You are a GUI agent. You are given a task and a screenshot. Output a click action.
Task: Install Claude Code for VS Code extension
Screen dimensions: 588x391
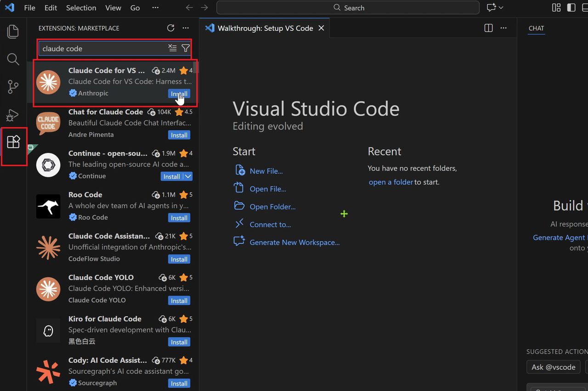(179, 94)
